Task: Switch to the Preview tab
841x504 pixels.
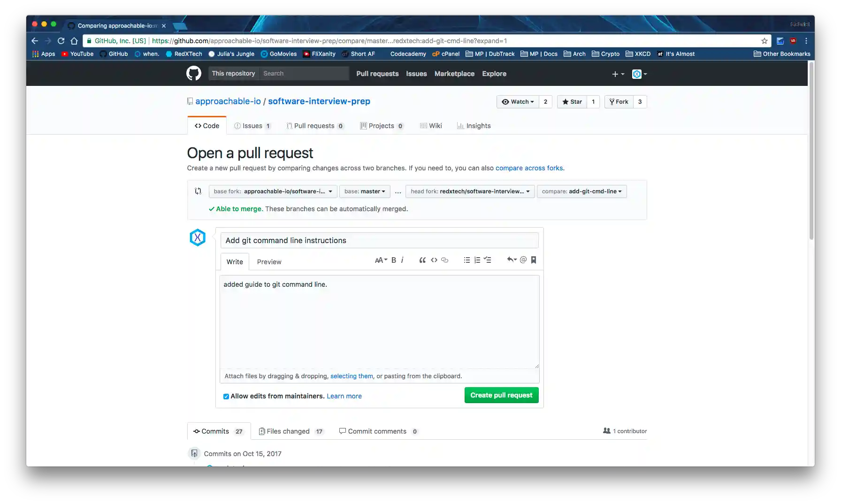Action: coord(269,262)
